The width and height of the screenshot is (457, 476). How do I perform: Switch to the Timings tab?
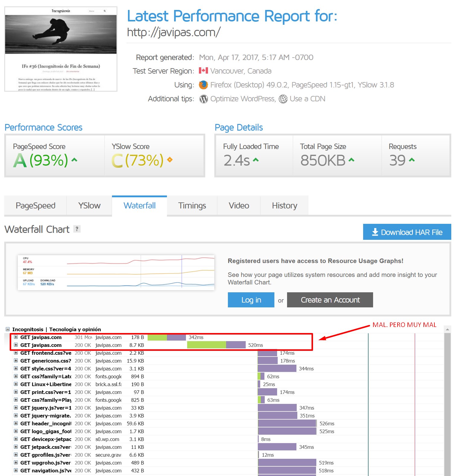coord(192,205)
